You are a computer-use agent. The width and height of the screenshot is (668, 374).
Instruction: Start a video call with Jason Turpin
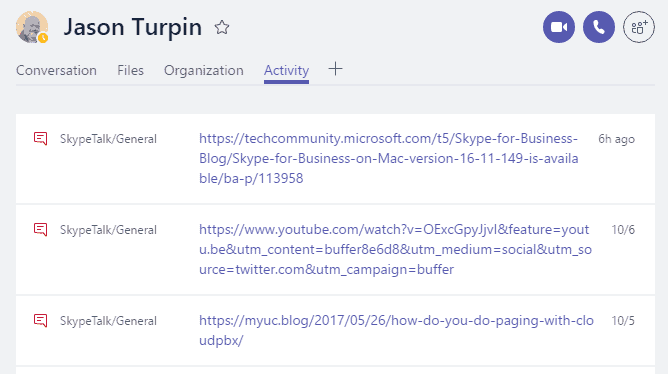[x=559, y=27]
